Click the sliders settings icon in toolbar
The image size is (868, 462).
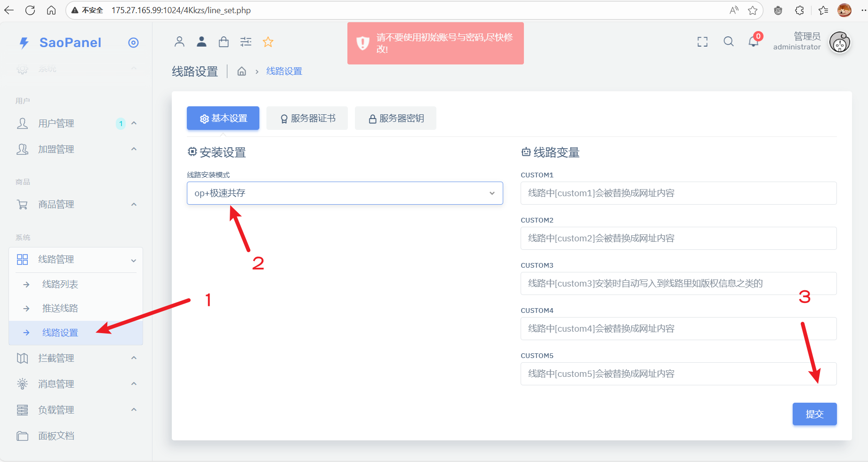[x=246, y=42]
